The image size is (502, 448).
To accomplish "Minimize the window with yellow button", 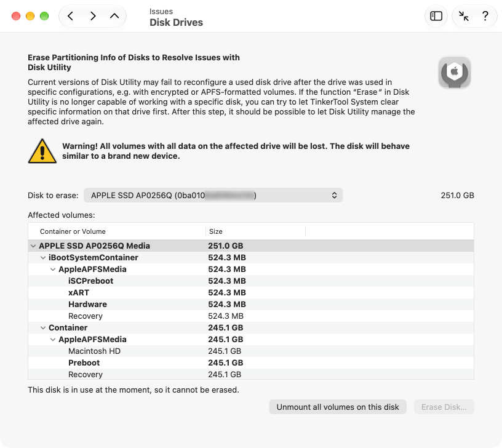I will pyautogui.click(x=30, y=16).
